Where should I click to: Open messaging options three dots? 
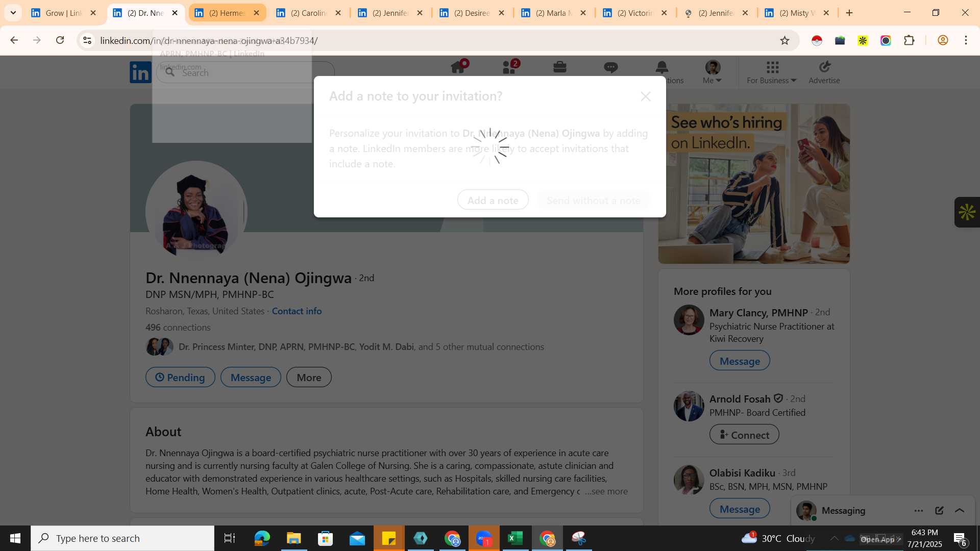(919, 511)
